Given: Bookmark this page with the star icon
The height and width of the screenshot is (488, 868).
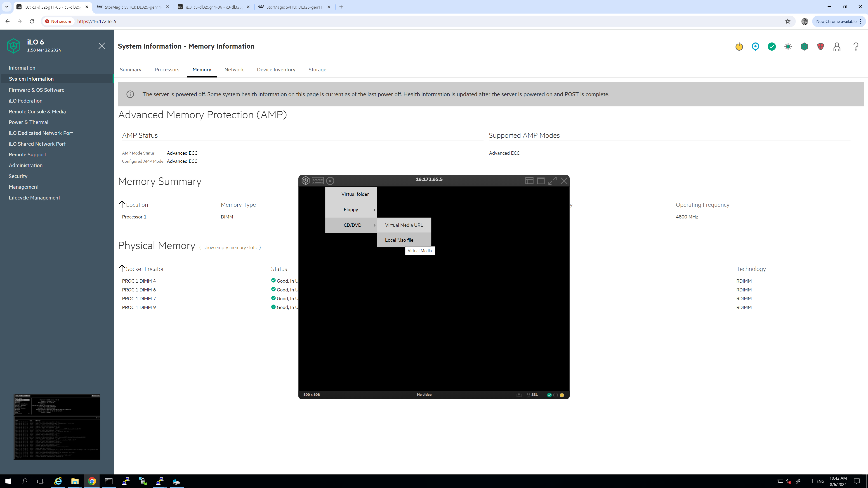Looking at the screenshot, I should pyautogui.click(x=788, y=21).
